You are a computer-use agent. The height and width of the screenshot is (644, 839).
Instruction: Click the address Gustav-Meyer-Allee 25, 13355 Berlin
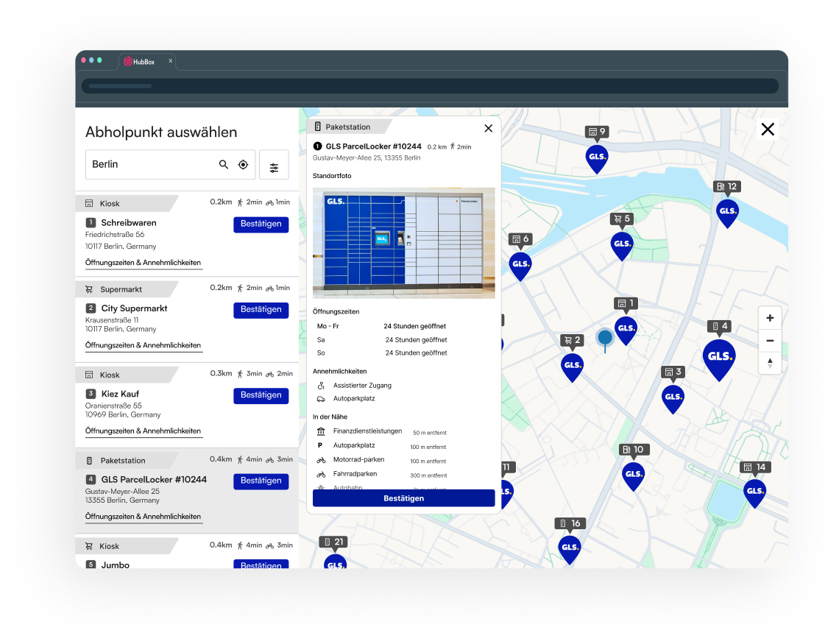coord(367,158)
